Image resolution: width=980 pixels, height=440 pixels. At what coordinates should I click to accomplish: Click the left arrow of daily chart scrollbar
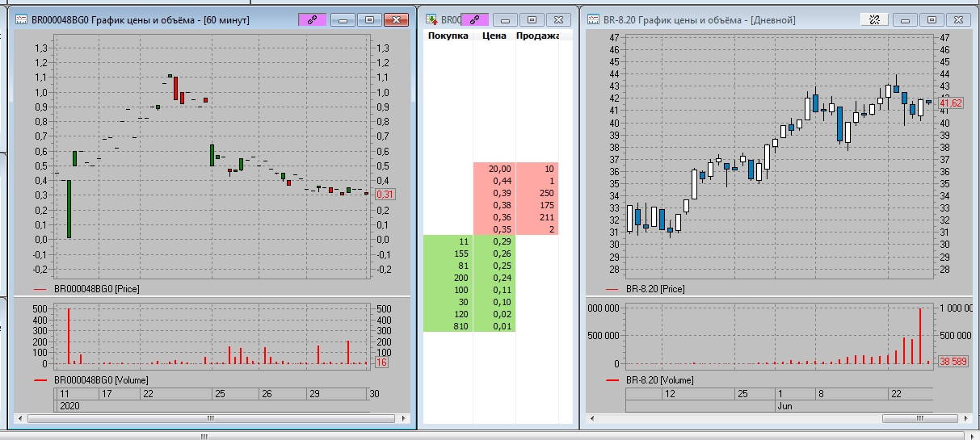[x=593, y=418]
